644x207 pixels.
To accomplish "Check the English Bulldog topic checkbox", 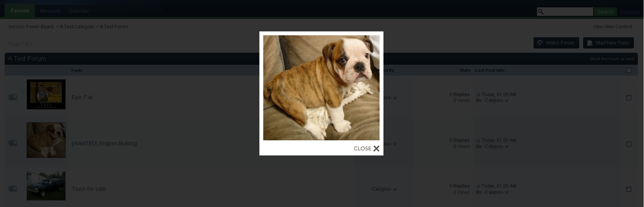I will point(628,144).
